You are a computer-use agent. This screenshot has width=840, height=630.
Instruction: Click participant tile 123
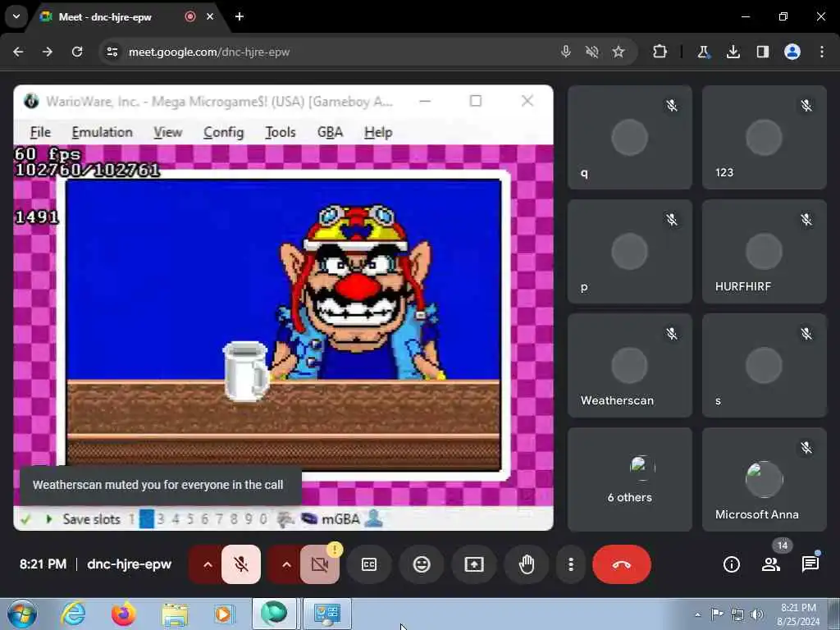click(764, 137)
